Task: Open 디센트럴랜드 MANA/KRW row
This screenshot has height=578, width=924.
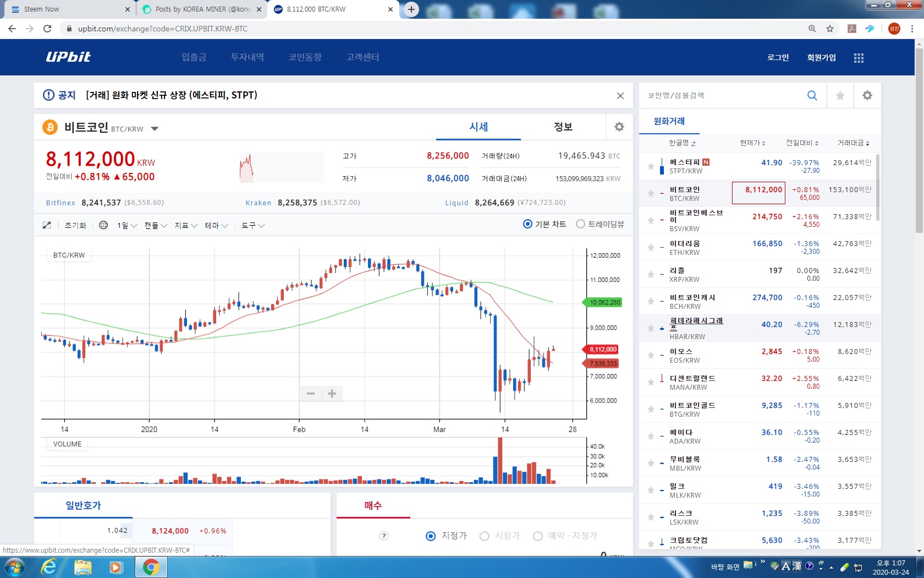Action: click(758, 383)
